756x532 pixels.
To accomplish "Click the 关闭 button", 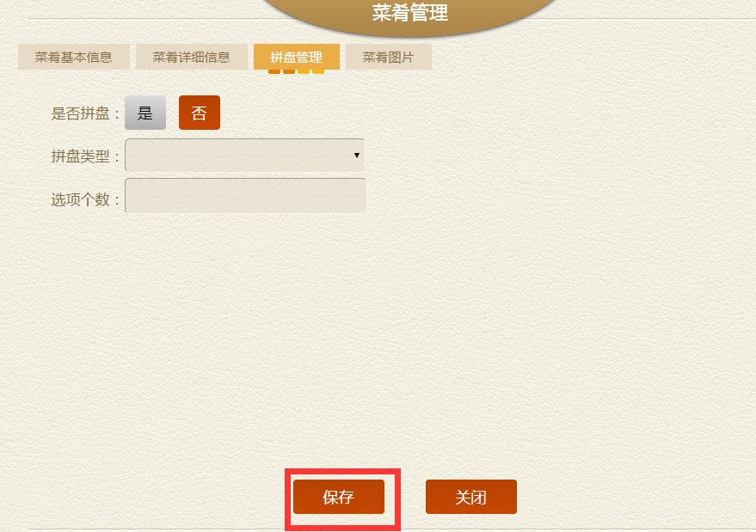I will click(471, 497).
